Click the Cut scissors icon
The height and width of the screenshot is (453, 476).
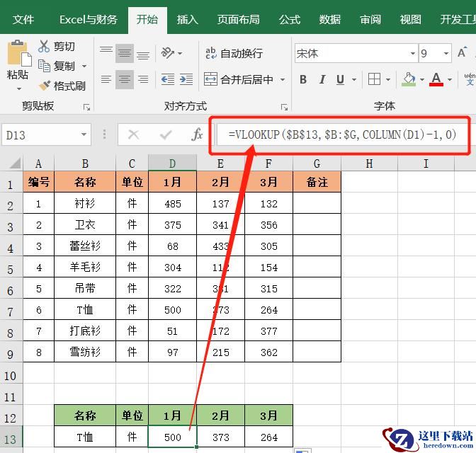[x=44, y=46]
